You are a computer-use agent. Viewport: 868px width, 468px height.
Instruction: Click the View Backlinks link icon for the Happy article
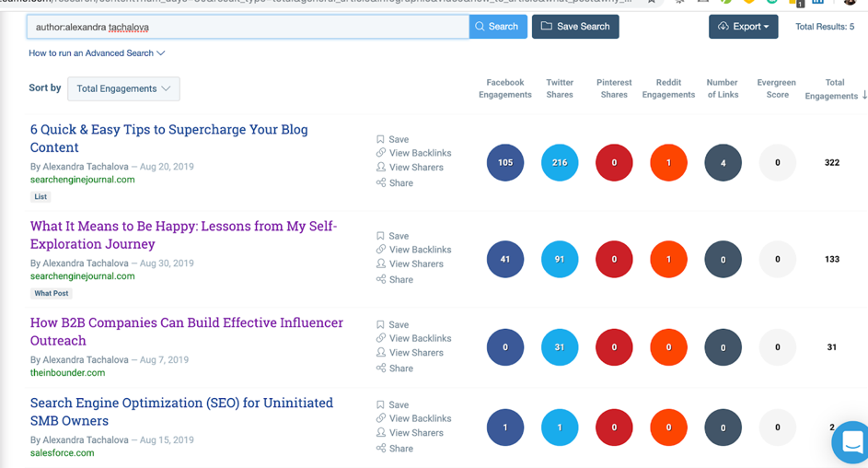point(380,250)
